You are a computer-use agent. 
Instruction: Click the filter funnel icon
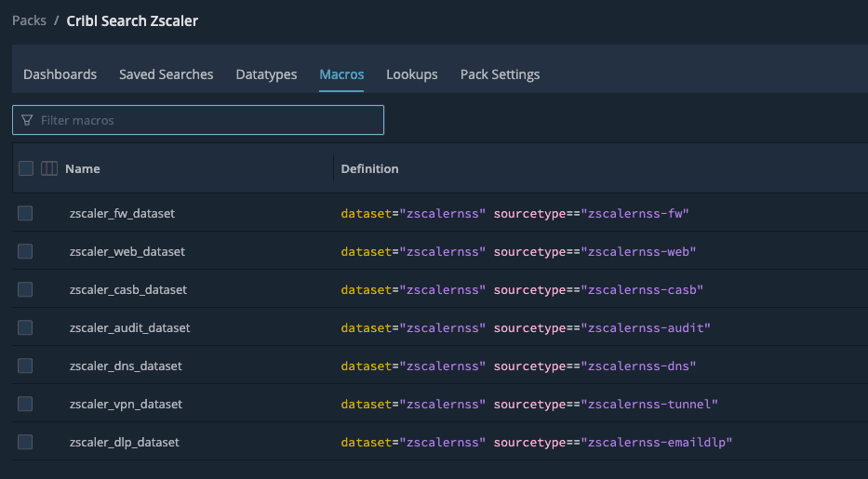coord(27,120)
